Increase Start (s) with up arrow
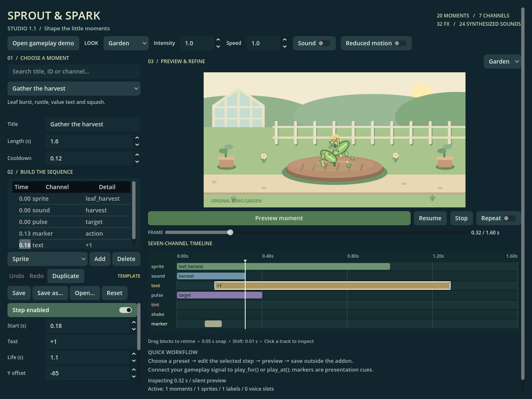This screenshot has width=532, height=399. tap(134, 323)
